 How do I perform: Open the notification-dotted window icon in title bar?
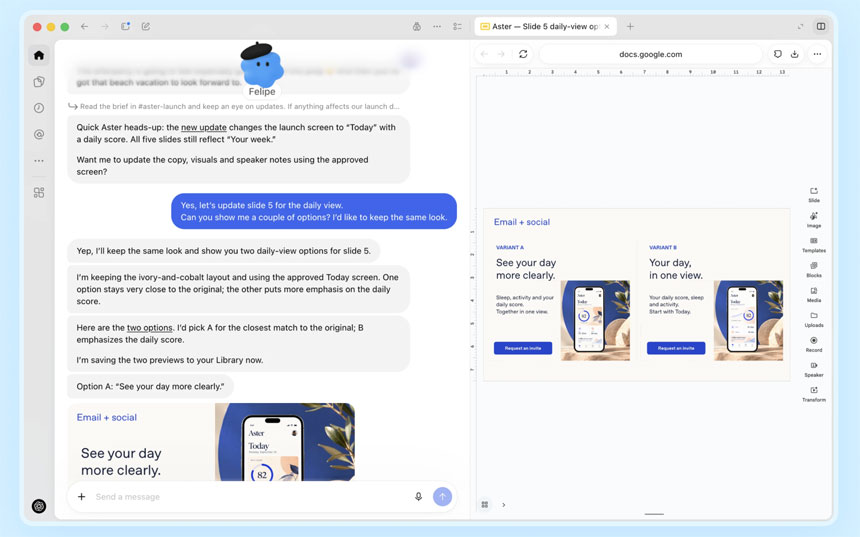pyautogui.click(x=126, y=26)
